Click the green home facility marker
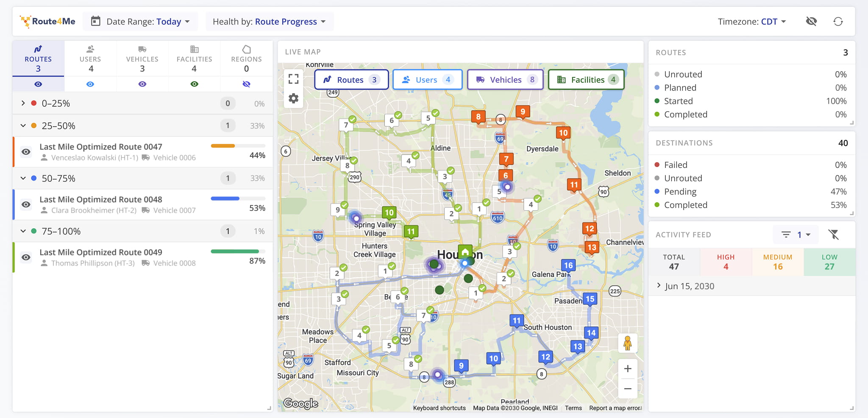Screen dimensions: 868x418 pos(465,251)
